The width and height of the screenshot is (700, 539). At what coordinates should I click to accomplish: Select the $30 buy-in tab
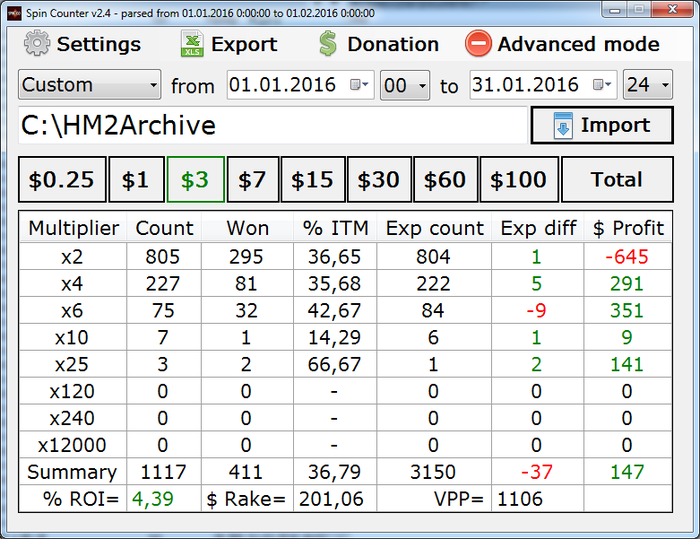click(x=379, y=180)
